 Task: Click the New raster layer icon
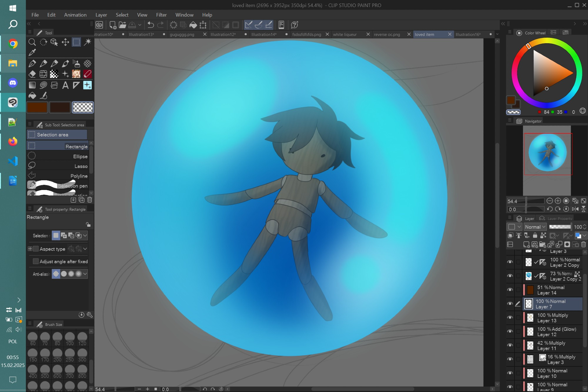526,244
